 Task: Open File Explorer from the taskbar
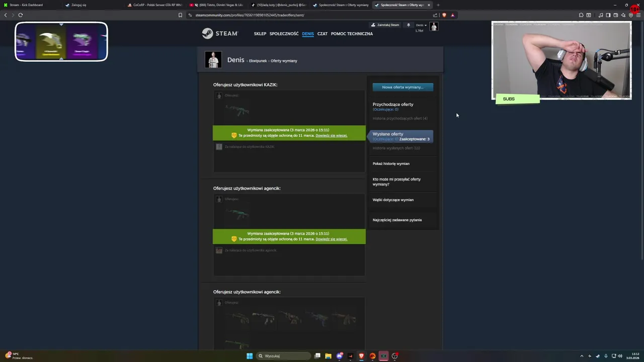(328, 356)
